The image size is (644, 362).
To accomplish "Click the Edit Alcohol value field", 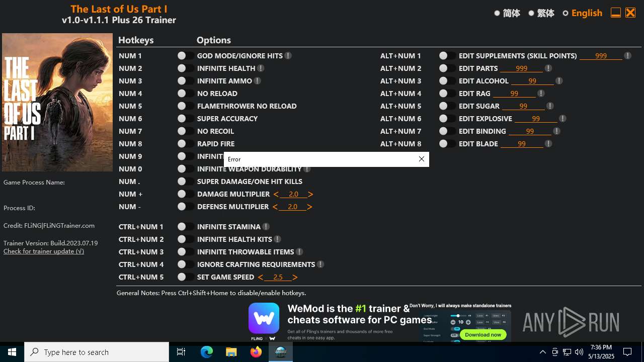I will (x=532, y=81).
